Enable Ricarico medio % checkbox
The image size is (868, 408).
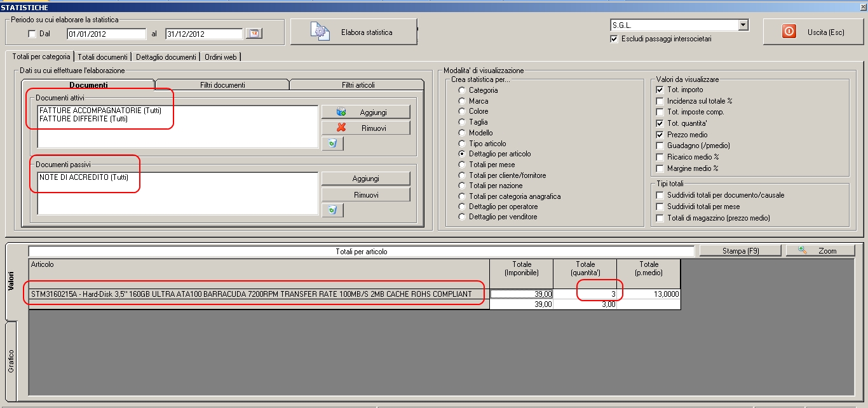pos(660,157)
